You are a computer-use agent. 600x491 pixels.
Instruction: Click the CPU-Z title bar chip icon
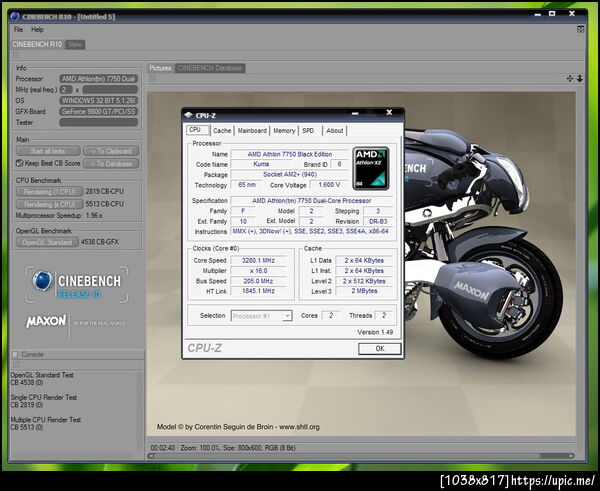coord(188,115)
